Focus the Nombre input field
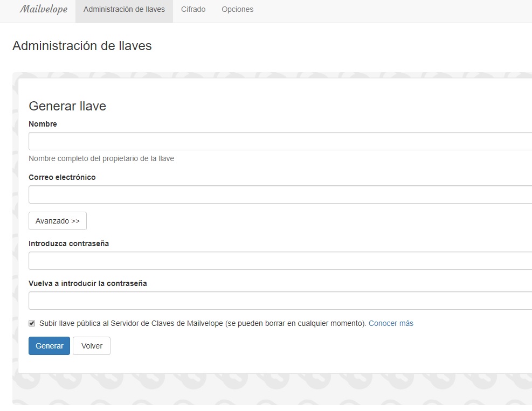 coord(216,141)
